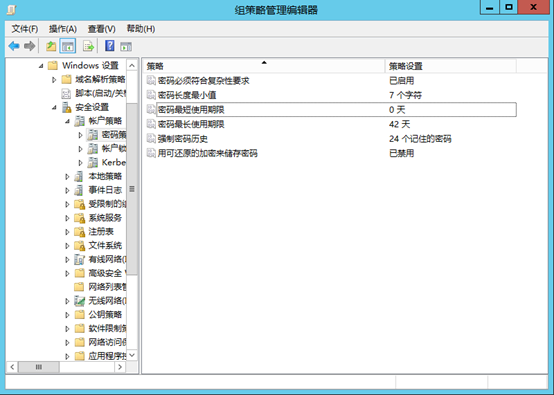Select the 高级安全 tree item
Viewport: 554px width, 395px height.
[x=107, y=273]
